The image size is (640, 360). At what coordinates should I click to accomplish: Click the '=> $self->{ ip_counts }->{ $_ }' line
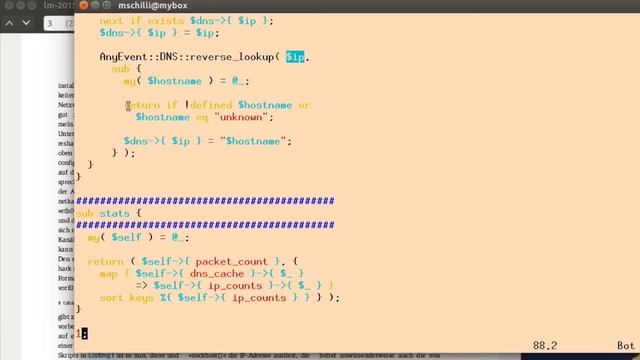tap(235, 285)
